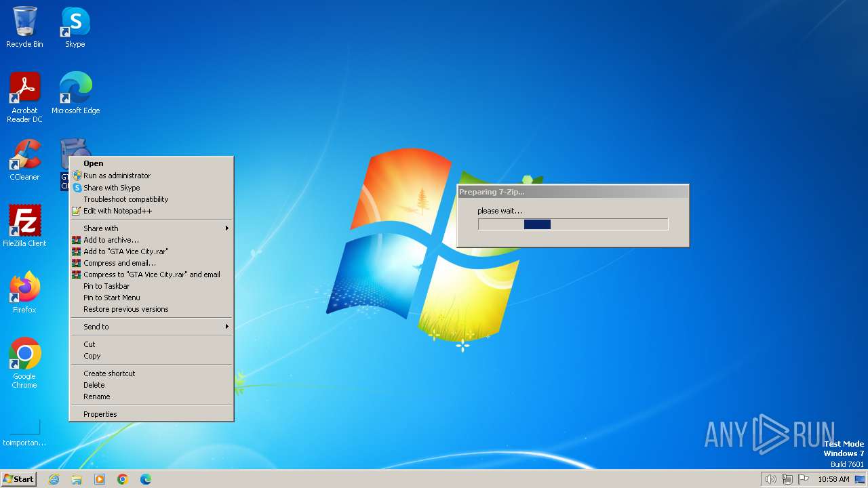Viewport: 868px width, 488px height.
Task: Choose Compress to "GTA Vice City.rar" and email
Action: coord(151,274)
